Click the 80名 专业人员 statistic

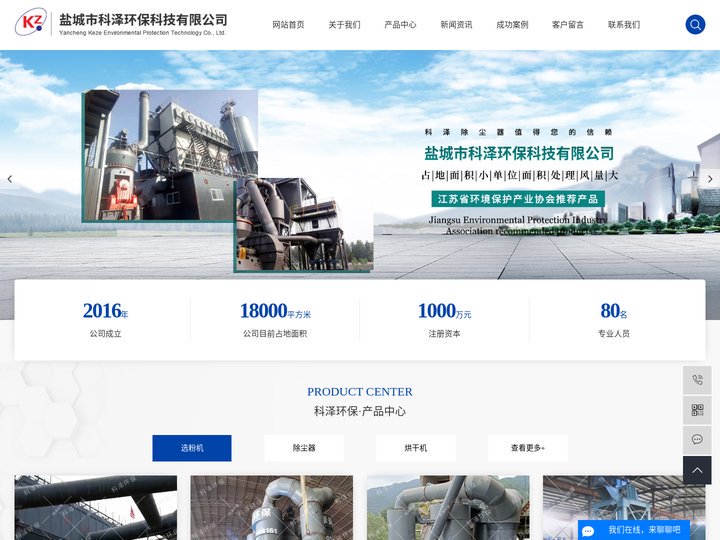point(614,320)
